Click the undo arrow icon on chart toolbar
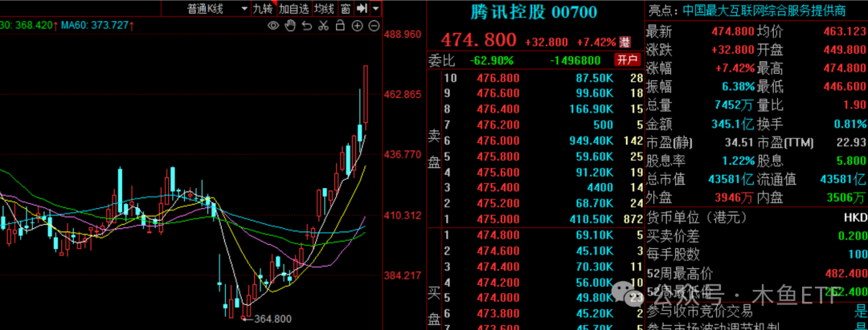This screenshot has width=868, height=330. click(307, 26)
